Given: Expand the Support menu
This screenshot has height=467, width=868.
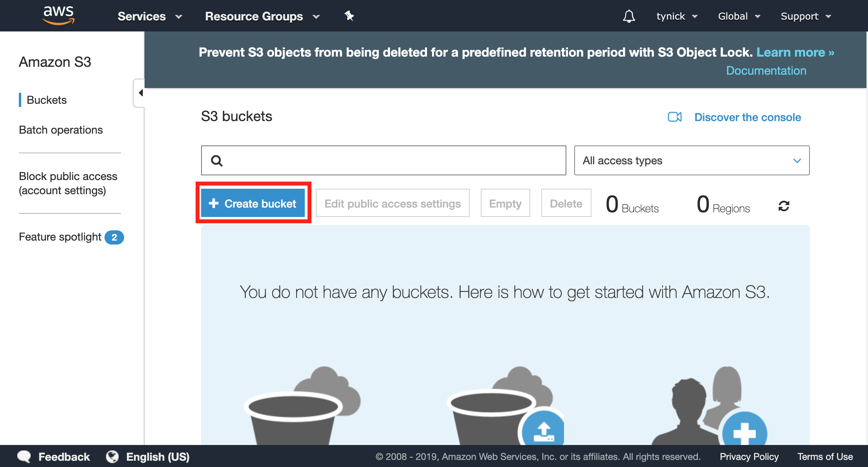Looking at the screenshot, I should pos(806,16).
